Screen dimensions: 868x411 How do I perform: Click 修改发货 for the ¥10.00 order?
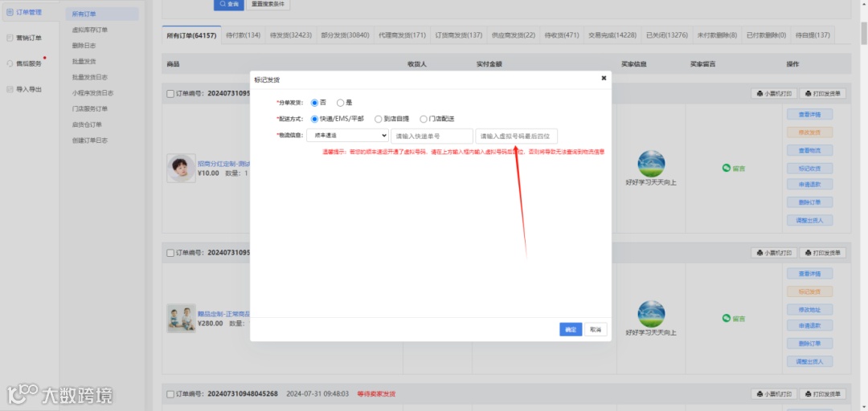(809, 132)
